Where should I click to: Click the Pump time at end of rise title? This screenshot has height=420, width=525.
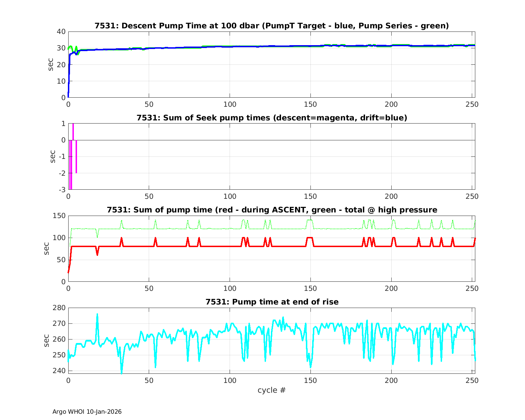click(x=272, y=302)
